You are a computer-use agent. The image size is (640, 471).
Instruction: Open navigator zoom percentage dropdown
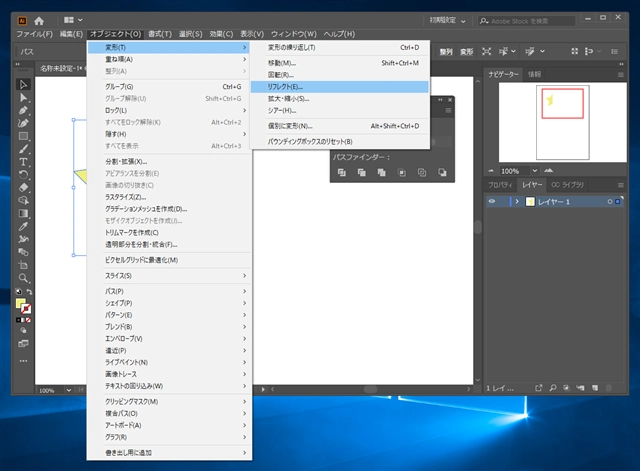pyautogui.click(x=534, y=171)
